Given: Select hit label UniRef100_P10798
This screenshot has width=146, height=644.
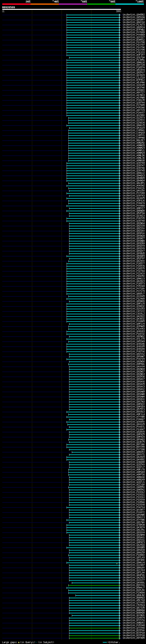Looking at the screenshot, I should tap(133, 42).
